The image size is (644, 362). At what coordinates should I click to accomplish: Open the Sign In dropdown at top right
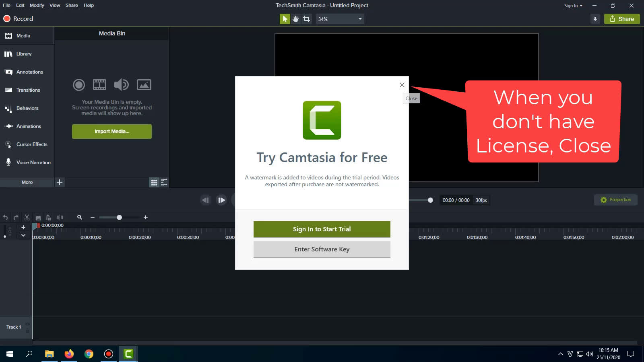(573, 5)
